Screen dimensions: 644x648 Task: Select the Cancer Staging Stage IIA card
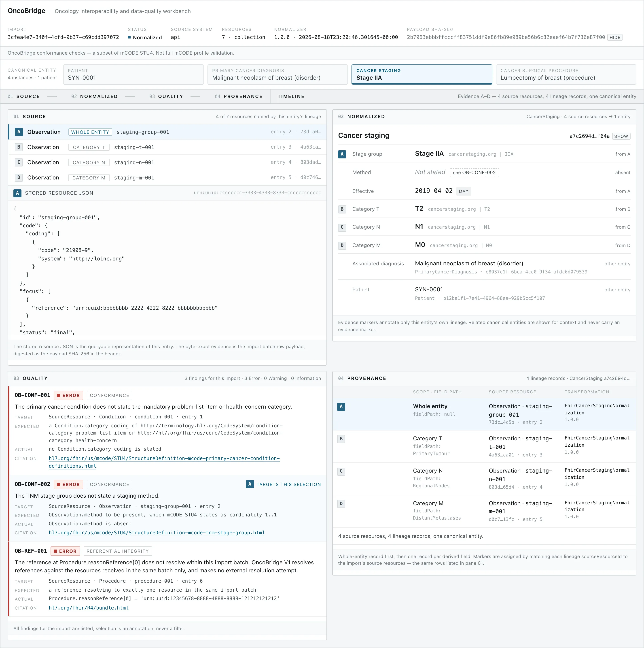422,75
